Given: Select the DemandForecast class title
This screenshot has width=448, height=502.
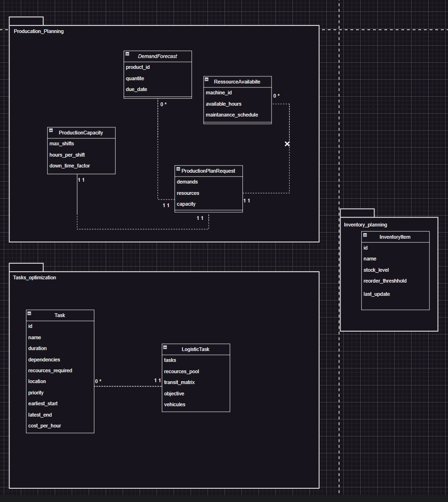Looking at the screenshot, I should (158, 56).
